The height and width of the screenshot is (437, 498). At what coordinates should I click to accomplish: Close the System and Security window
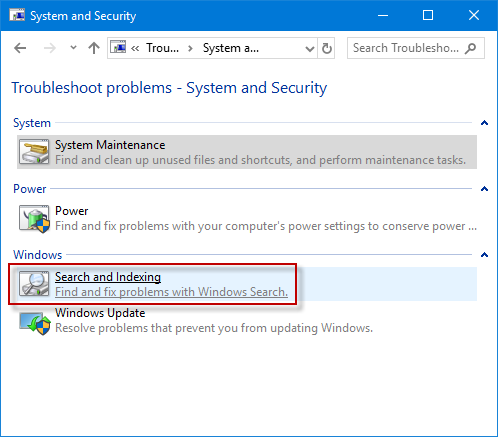click(x=474, y=15)
